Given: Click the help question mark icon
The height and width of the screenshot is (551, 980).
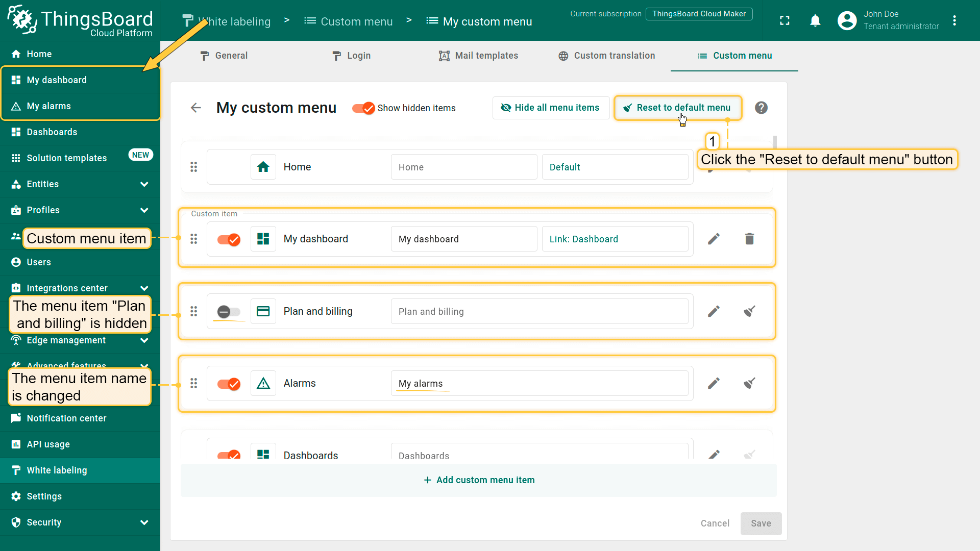Looking at the screenshot, I should coord(761,108).
